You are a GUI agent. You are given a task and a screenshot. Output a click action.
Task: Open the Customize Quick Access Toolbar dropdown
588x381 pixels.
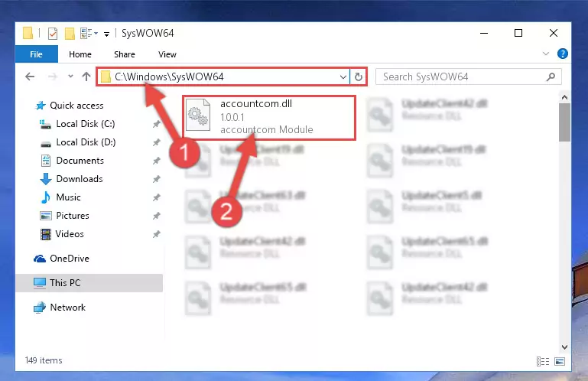coord(106,34)
